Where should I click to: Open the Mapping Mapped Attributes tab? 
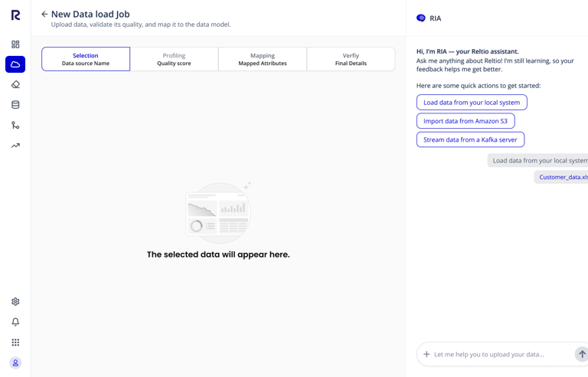(x=263, y=59)
